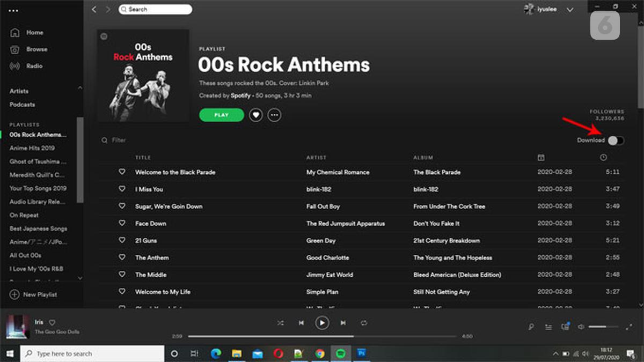The height and width of the screenshot is (362, 644).
Task: Like the song Welcome to the Black Parade
Action: 122,172
